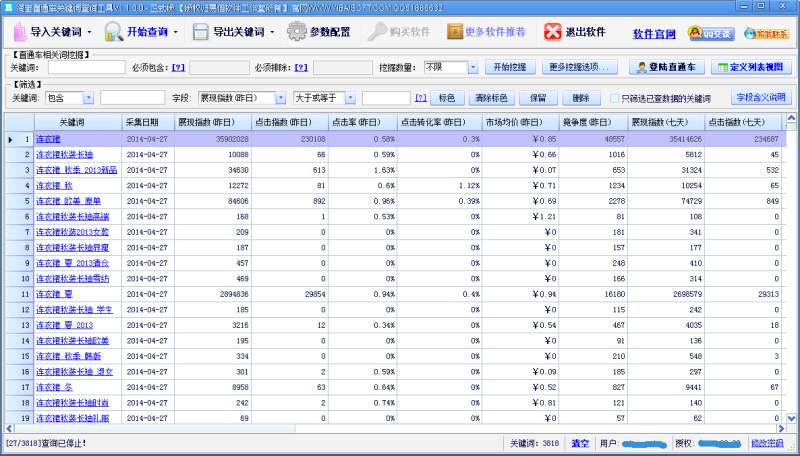Log in via the 登陆直通车 button
The image size is (800, 456).
(x=669, y=68)
